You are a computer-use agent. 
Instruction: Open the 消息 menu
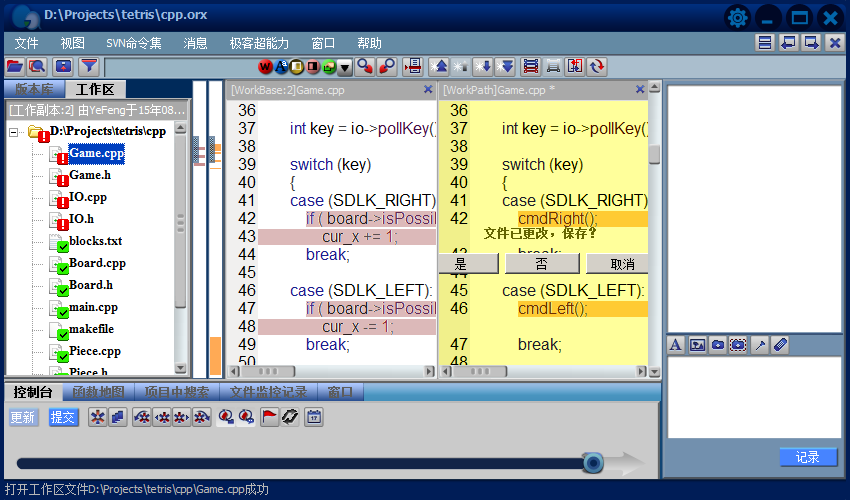coord(195,43)
